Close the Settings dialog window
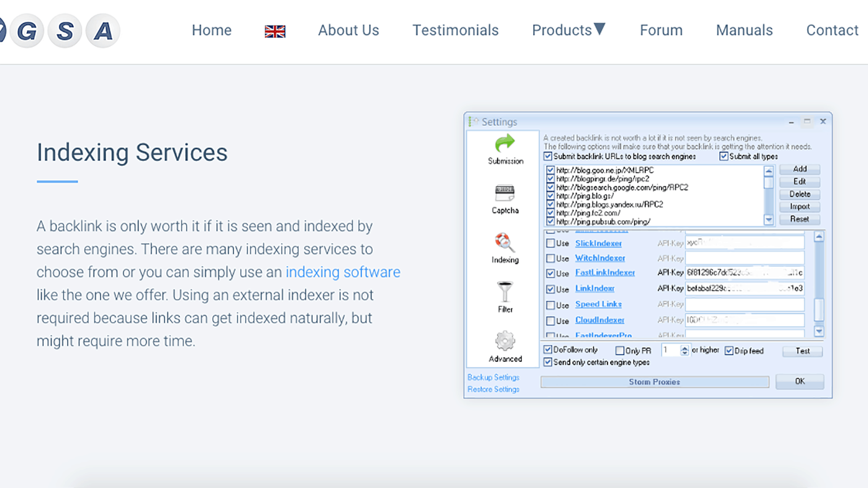Viewport: 868px width, 488px height. click(823, 122)
